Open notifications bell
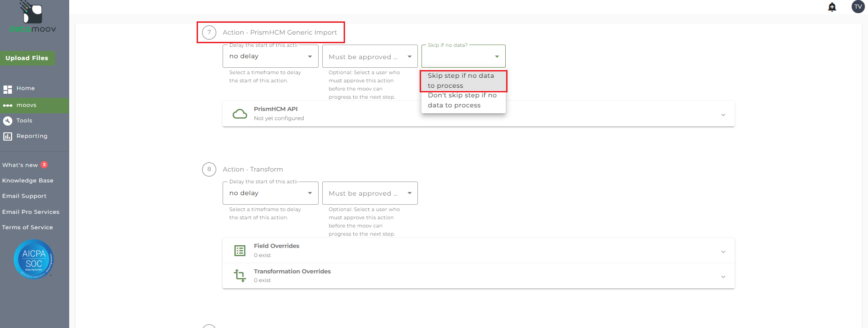868x328 pixels. click(x=832, y=7)
